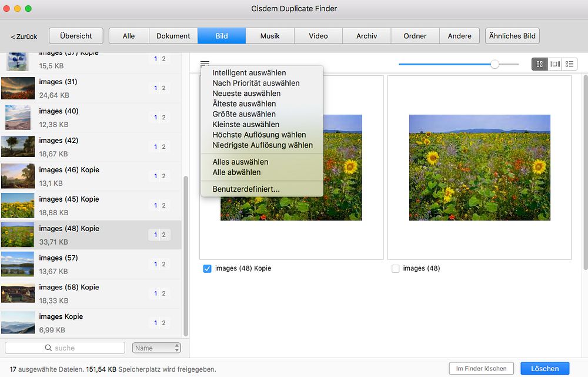Click file 1 badge for images (40)
The height and width of the screenshot is (377, 588).
point(156,118)
